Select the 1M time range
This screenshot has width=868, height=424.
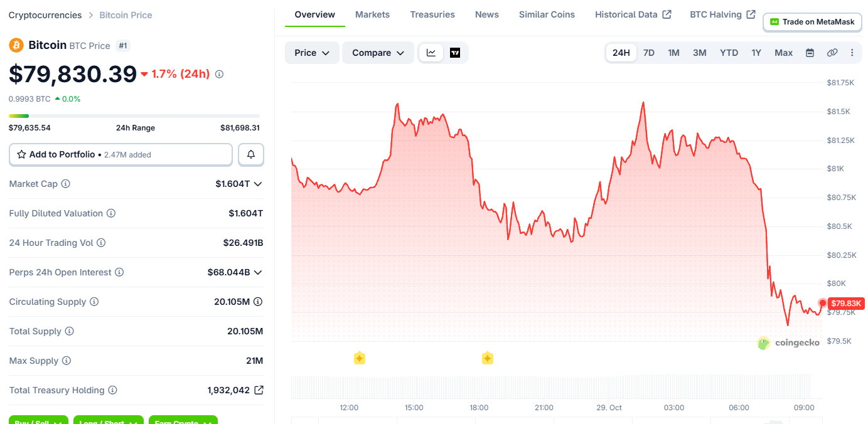click(673, 53)
